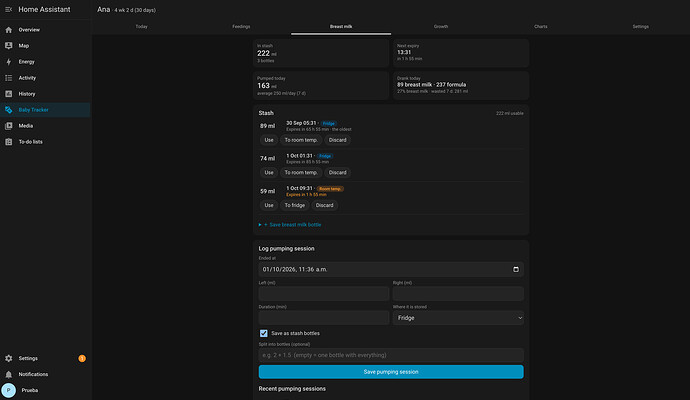This screenshot has width=690, height=400.
Task: Discard the 89 ml bottle
Action: pyautogui.click(x=338, y=140)
